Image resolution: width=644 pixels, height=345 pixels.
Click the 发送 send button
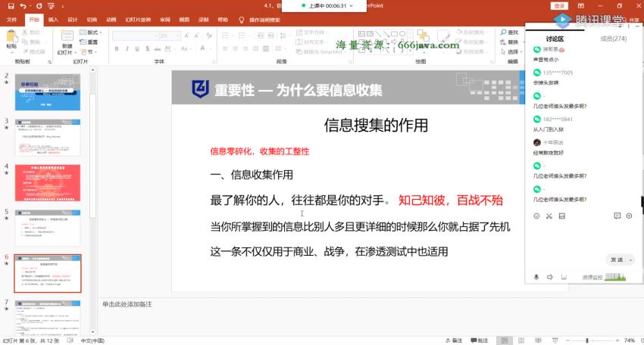coord(616,260)
